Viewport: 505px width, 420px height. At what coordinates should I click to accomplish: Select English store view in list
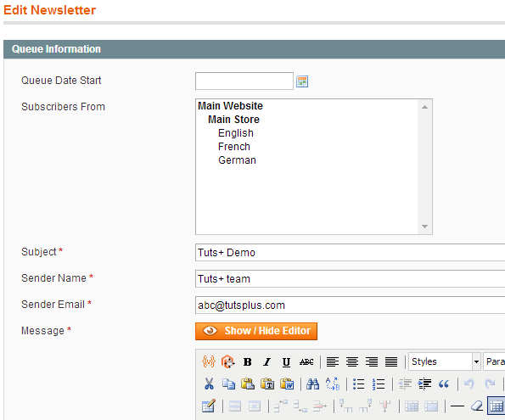point(236,133)
